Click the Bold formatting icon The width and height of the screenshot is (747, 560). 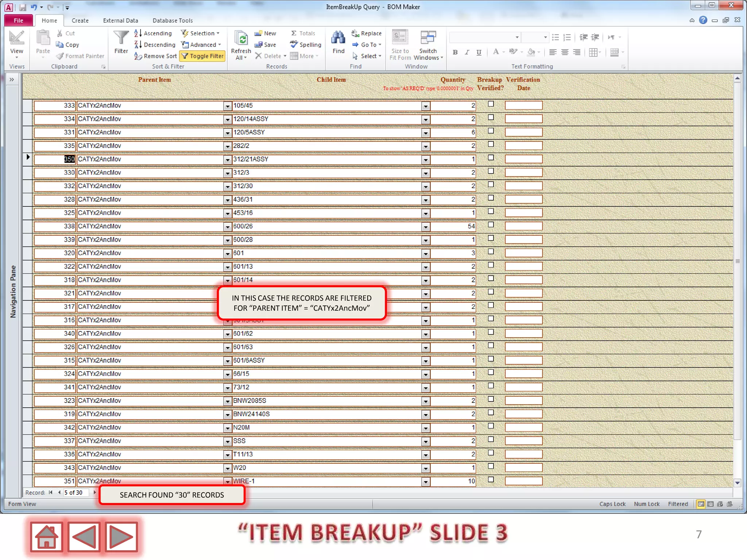[x=455, y=52]
